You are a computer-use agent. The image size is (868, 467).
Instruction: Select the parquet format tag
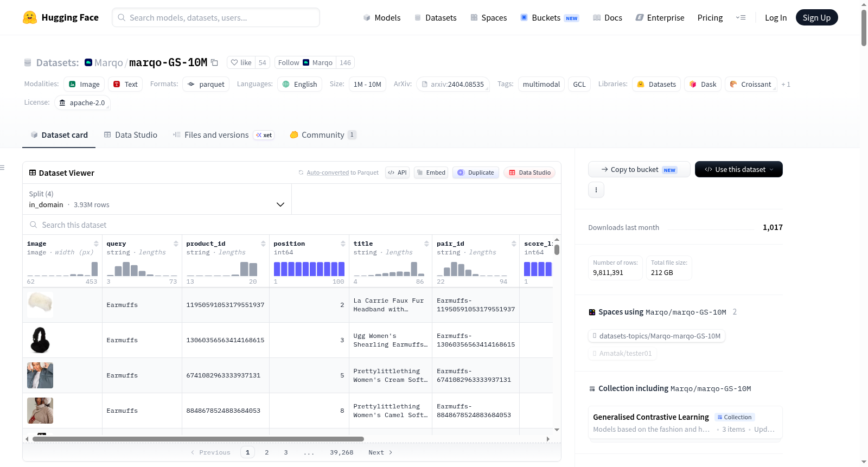tap(206, 84)
